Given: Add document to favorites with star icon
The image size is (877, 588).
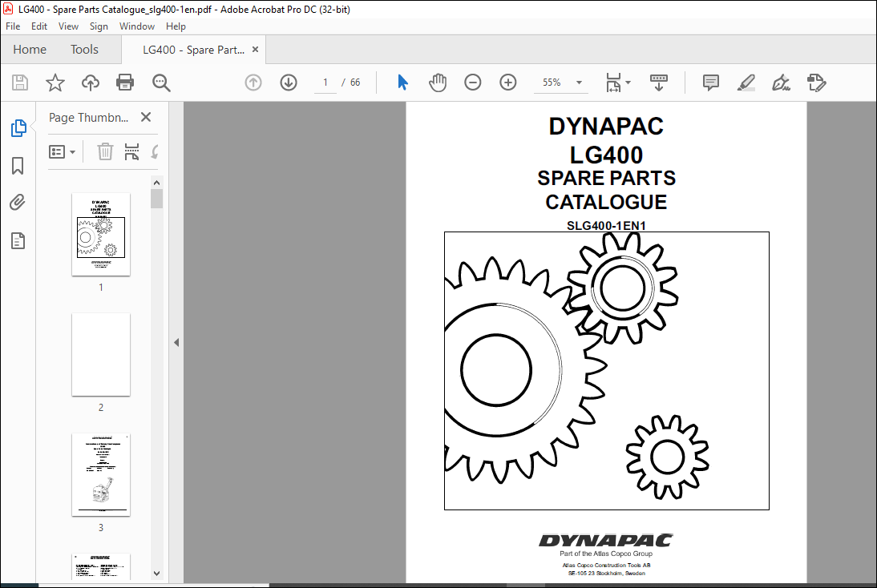Looking at the screenshot, I should [x=55, y=83].
